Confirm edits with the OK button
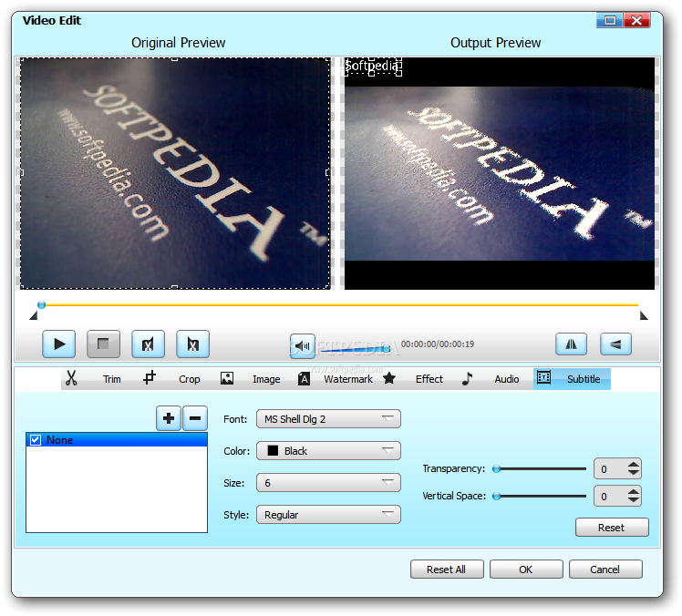This screenshot has width=682, height=616. [x=526, y=569]
